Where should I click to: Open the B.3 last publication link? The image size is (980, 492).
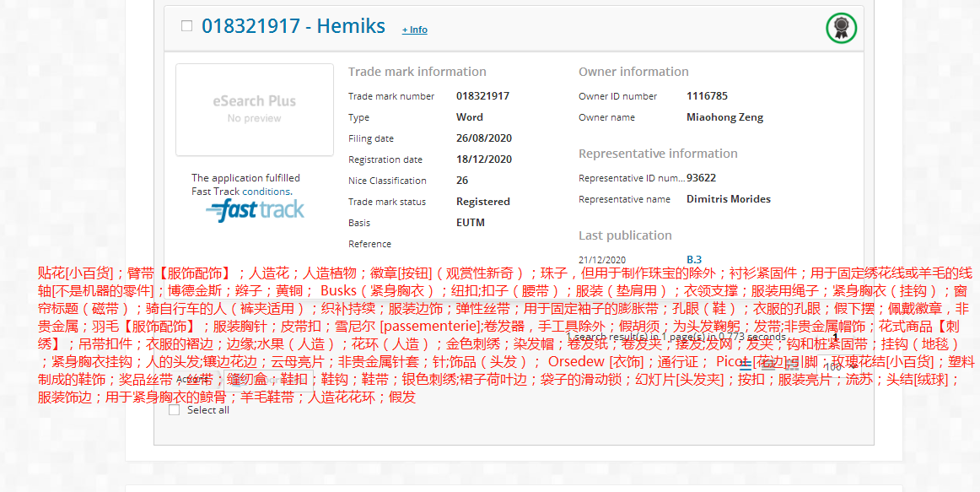(x=693, y=259)
